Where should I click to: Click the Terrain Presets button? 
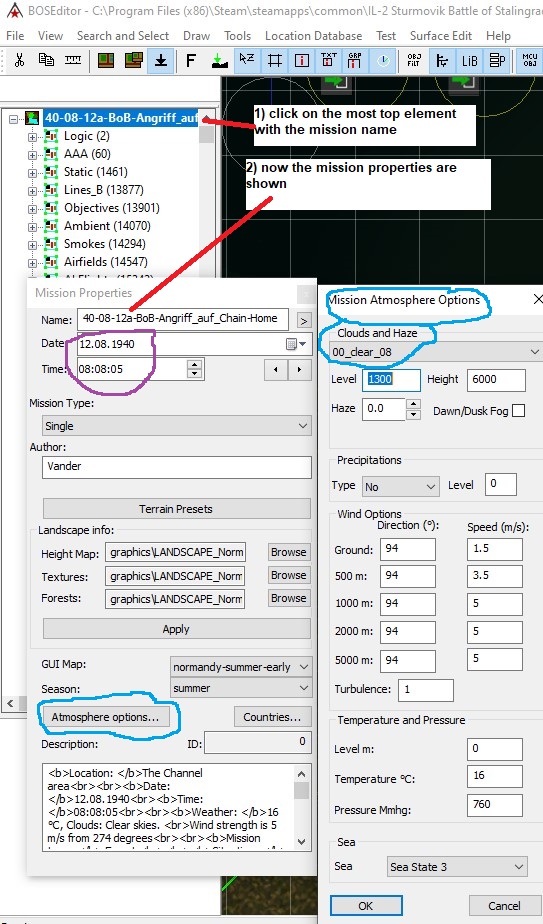177,509
